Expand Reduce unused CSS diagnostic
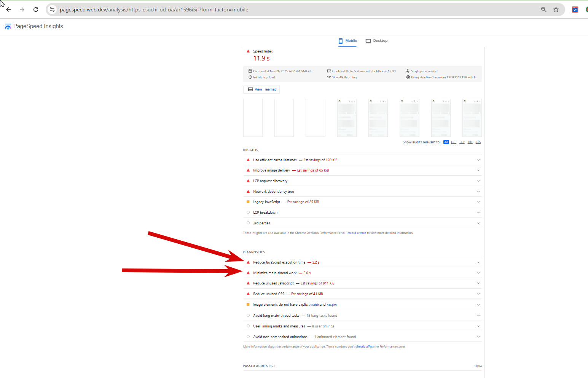588x378 pixels. (362, 294)
